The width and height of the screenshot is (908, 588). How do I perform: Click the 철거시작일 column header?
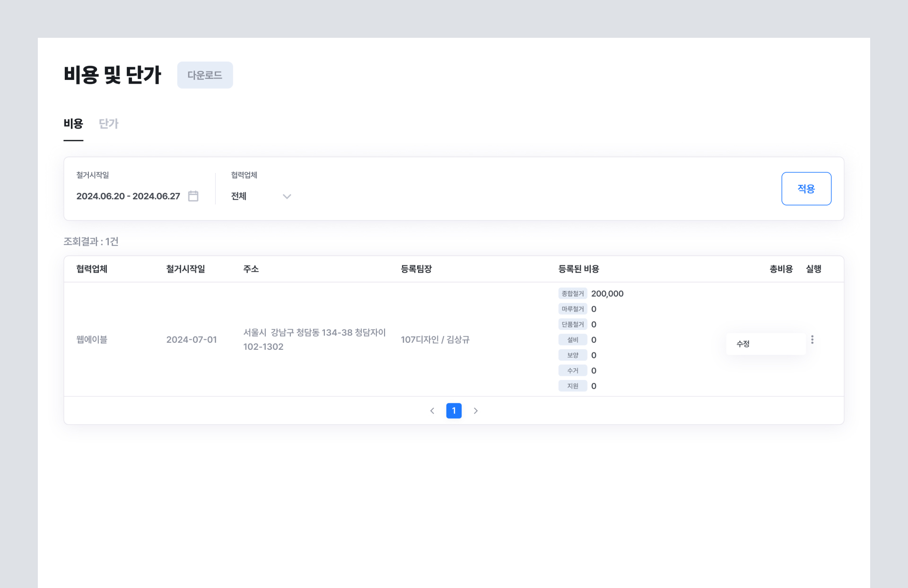[x=185, y=269]
